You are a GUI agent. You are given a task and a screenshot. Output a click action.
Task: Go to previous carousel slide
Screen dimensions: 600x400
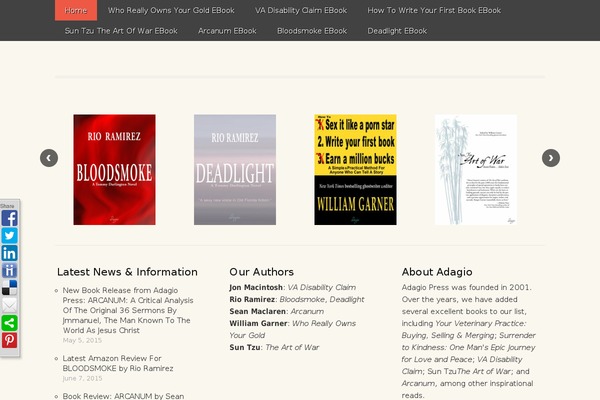pyautogui.click(x=49, y=158)
